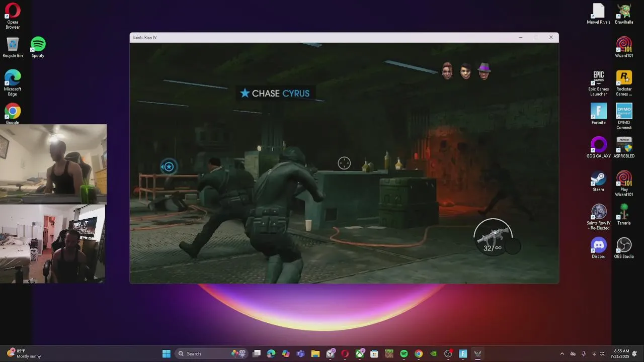Click the dark-haired homie portrait in HUD
Screen dimensions: 644x362
(465, 71)
